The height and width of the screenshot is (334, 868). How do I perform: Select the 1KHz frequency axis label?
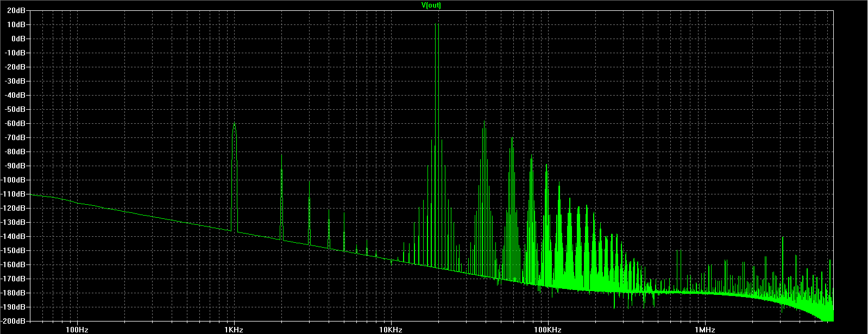[x=234, y=329]
